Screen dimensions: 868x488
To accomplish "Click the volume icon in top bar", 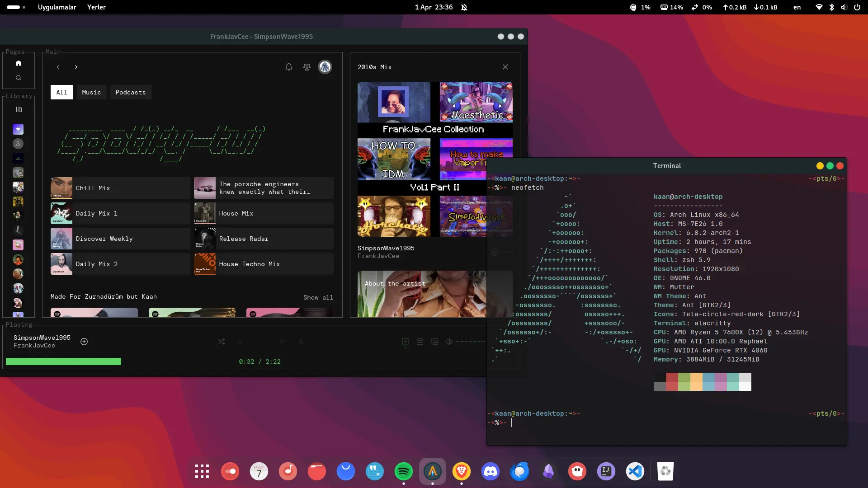I will click(x=844, y=7).
